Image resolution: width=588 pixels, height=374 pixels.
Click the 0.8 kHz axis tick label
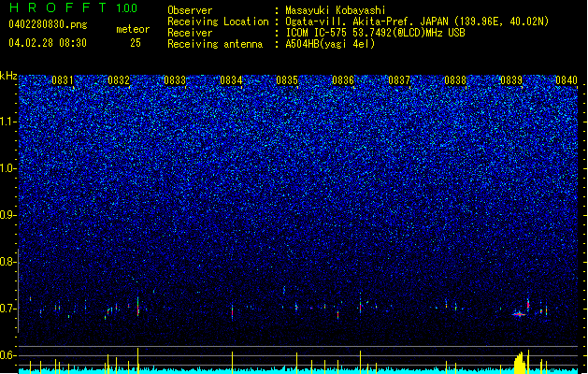click(7, 262)
